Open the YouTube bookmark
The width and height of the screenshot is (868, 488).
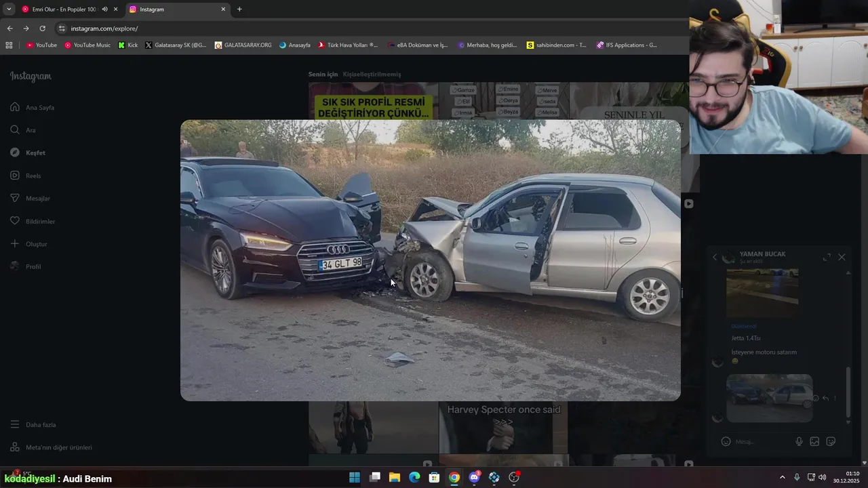pyautogui.click(x=41, y=45)
